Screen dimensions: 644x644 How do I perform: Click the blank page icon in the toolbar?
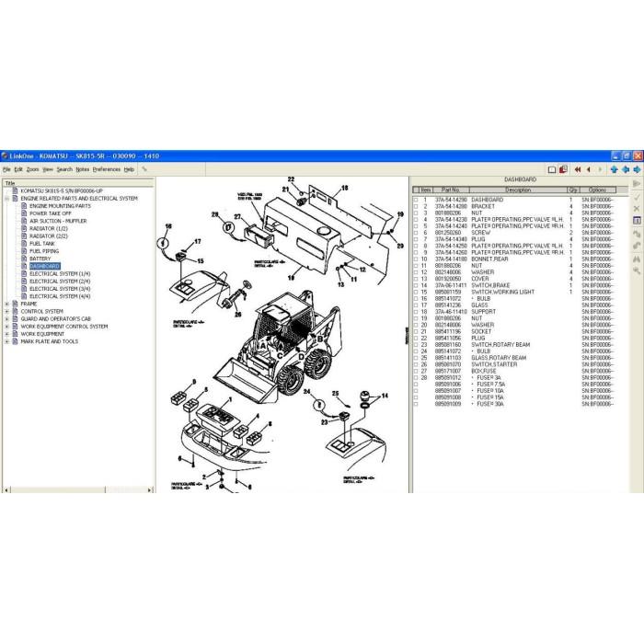point(552,169)
